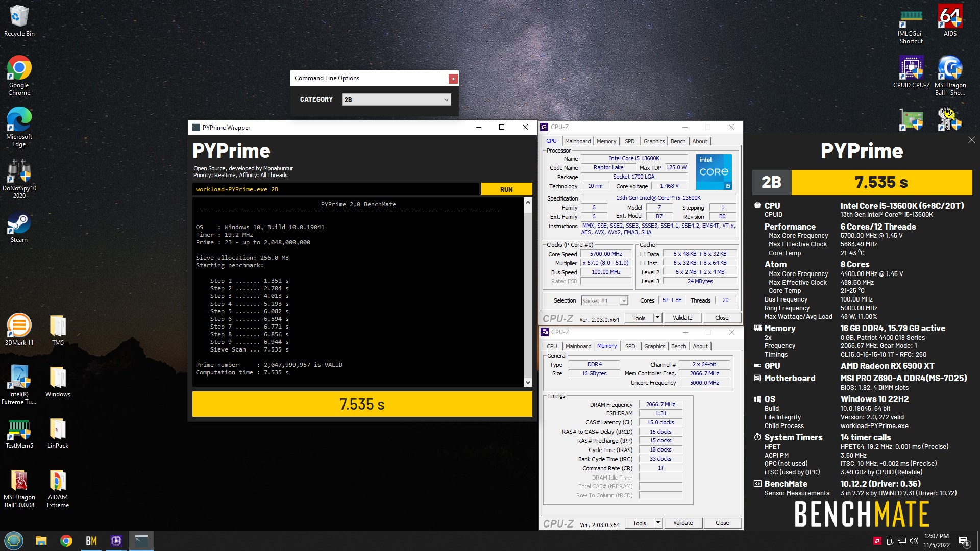Image resolution: width=980 pixels, height=551 pixels.
Task: Click the yellow RUN button
Action: point(506,189)
